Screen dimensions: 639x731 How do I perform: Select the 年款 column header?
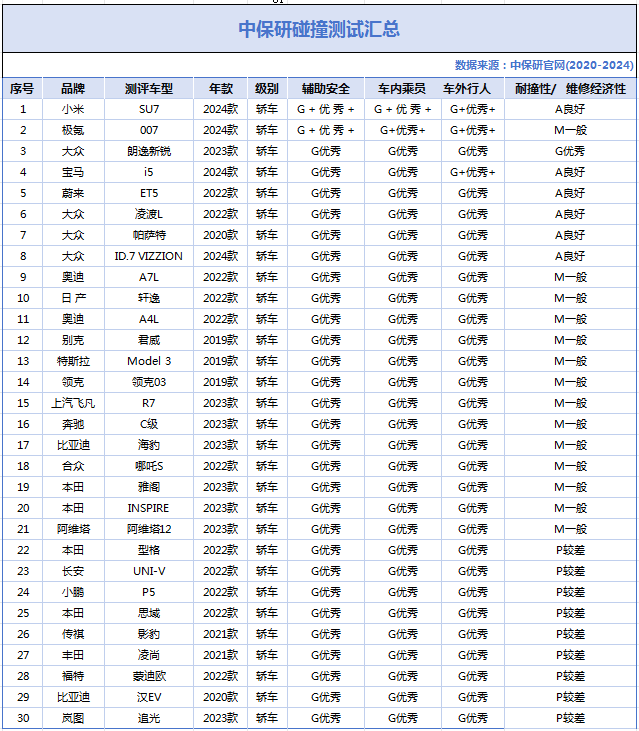coord(220,88)
